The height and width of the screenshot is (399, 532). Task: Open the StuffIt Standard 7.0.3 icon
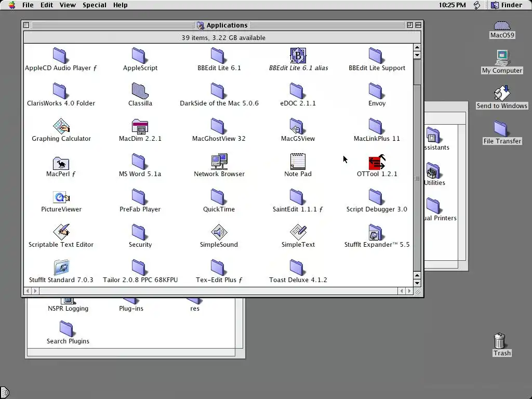click(61, 268)
